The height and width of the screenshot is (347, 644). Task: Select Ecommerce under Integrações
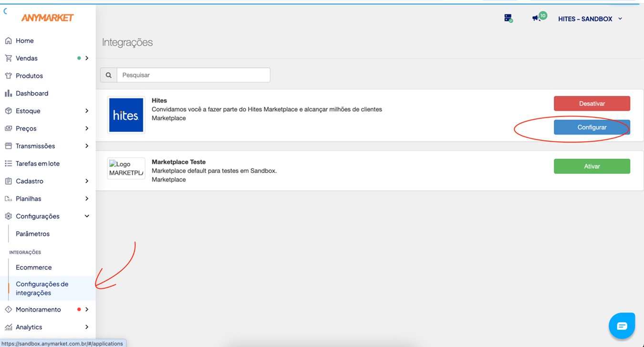33,267
